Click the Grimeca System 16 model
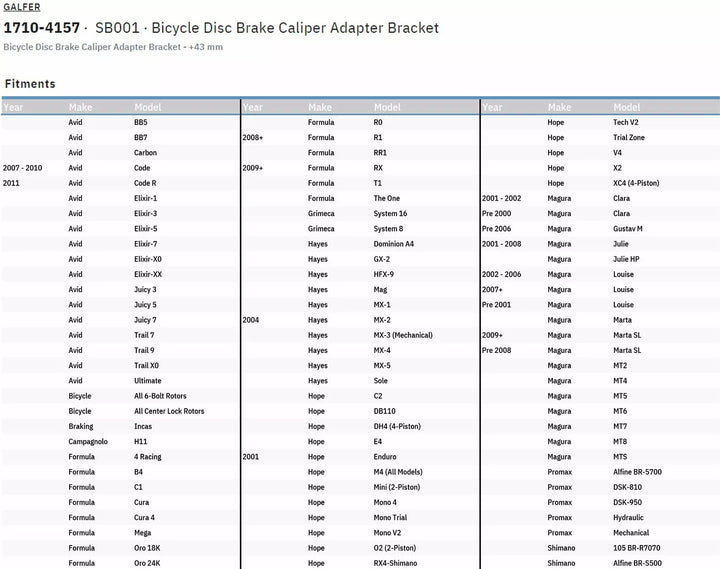 click(x=390, y=213)
